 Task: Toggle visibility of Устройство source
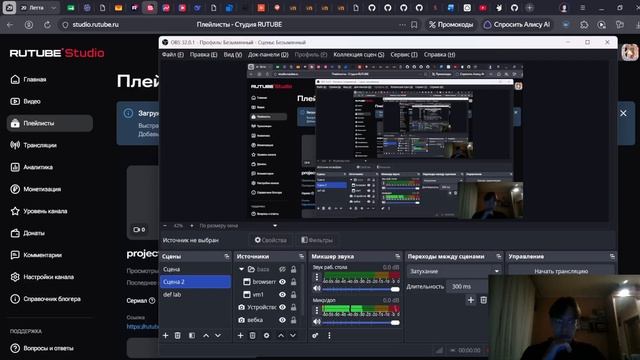pos(282,307)
